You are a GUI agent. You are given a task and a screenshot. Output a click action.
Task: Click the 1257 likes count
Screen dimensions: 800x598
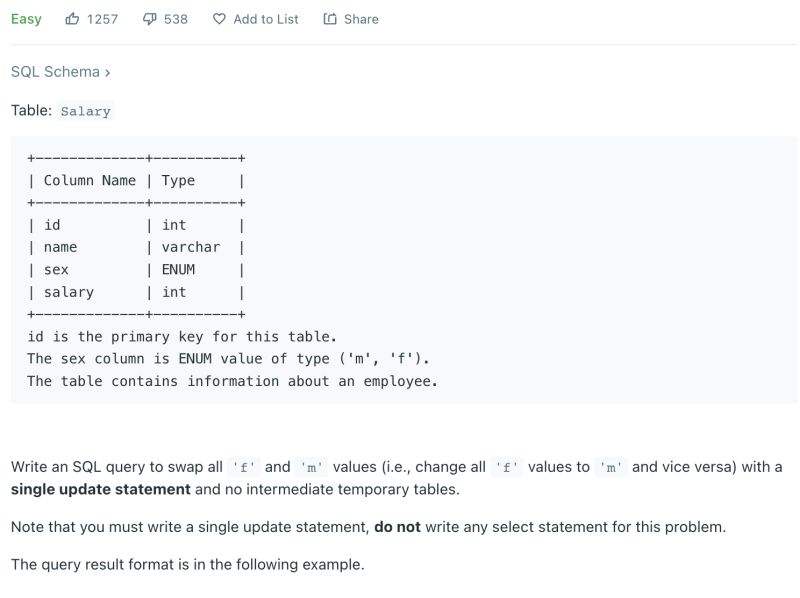(102, 19)
